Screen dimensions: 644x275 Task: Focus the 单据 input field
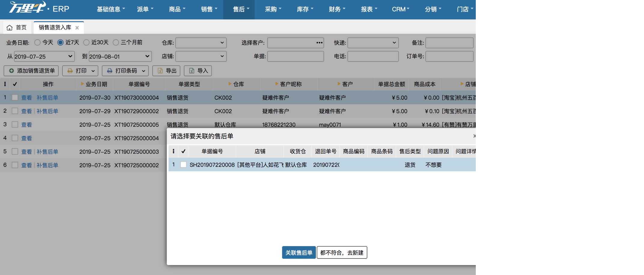point(296,56)
